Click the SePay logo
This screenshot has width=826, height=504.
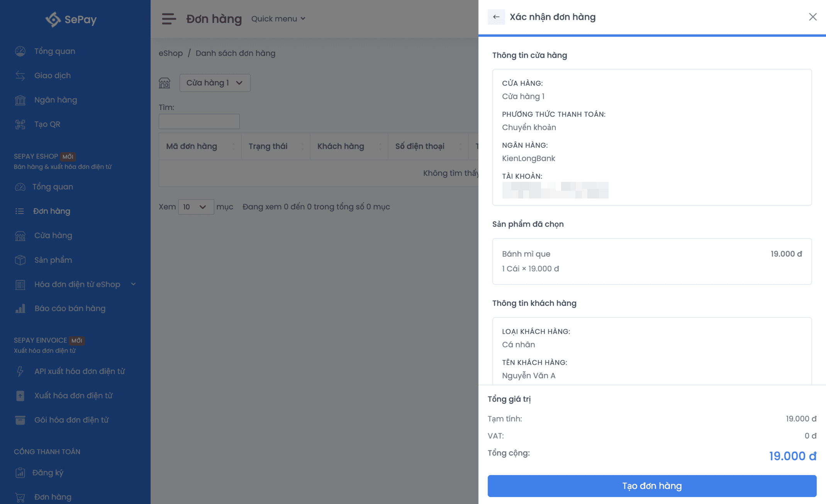tap(71, 19)
